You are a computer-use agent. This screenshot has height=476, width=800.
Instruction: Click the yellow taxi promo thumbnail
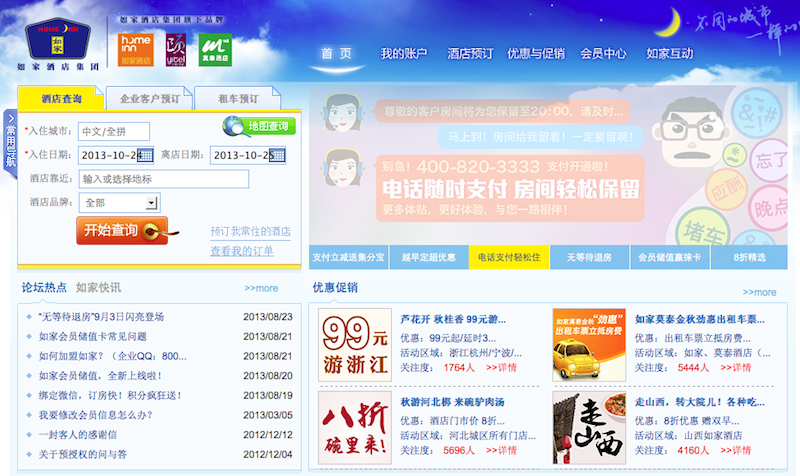[589, 345]
